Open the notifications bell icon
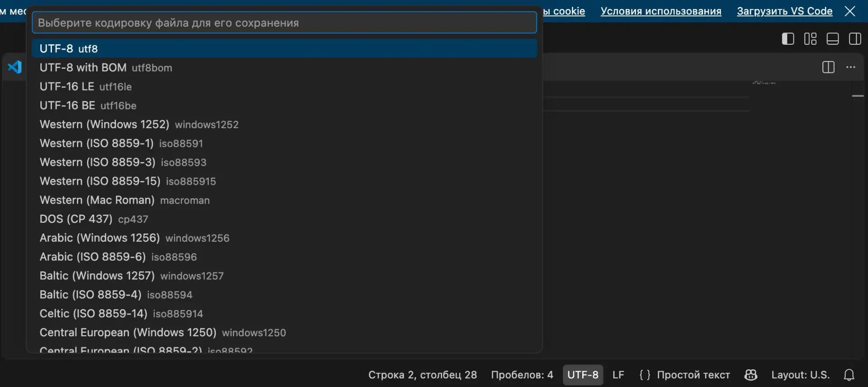868x387 pixels. 849,375
